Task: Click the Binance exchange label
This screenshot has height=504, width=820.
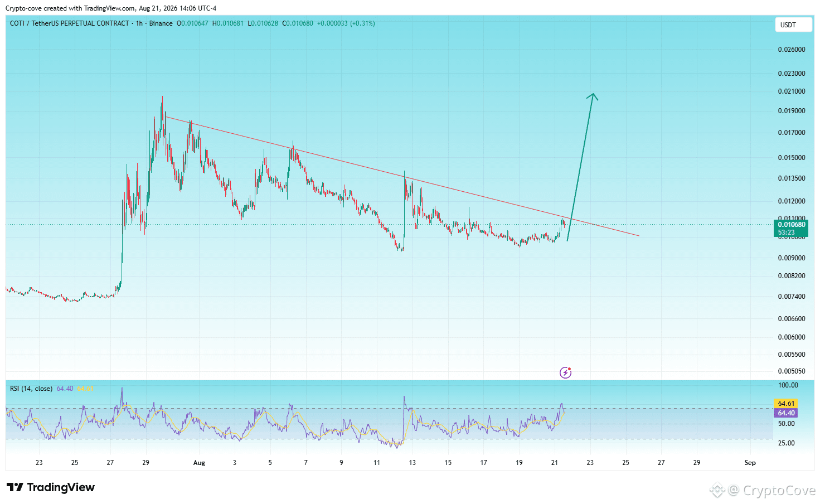Action: coord(161,23)
